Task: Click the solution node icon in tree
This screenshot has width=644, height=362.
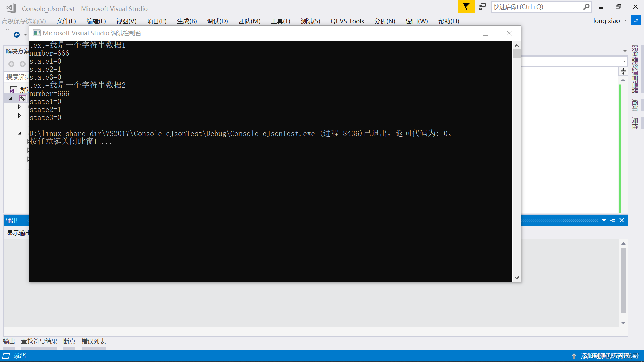Action: [x=14, y=89]
